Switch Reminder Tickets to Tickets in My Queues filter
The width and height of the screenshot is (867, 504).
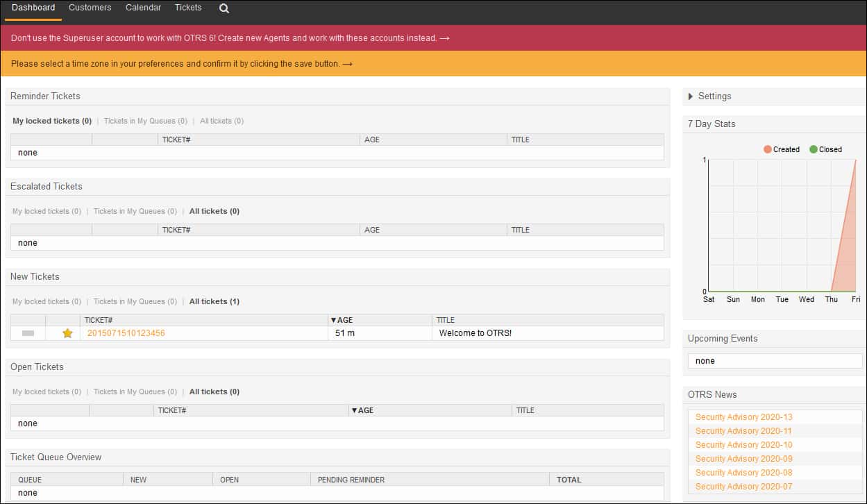pyautogui.click(x=145, y=121)
